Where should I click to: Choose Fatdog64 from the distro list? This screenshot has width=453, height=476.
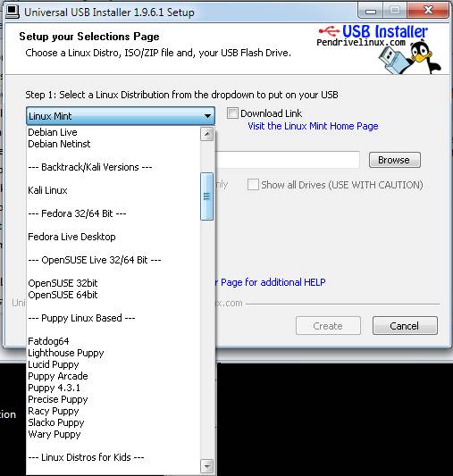click(48, 341)
